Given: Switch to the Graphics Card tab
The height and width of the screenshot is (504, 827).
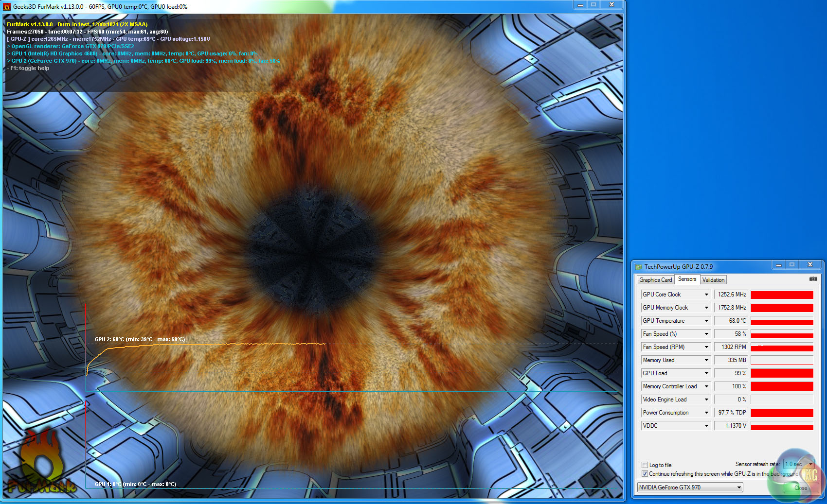Looking at the screenshot, I should (655, 280).
